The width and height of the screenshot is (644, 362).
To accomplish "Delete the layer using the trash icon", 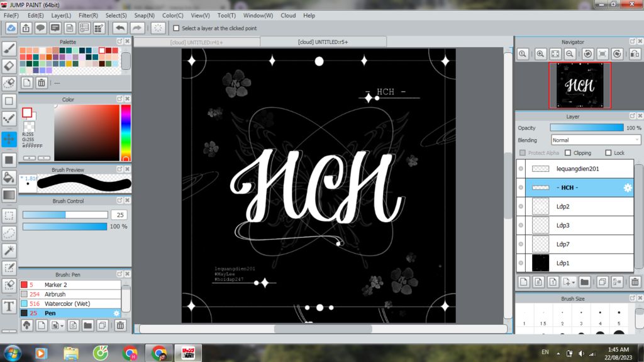I will (635, 282).
